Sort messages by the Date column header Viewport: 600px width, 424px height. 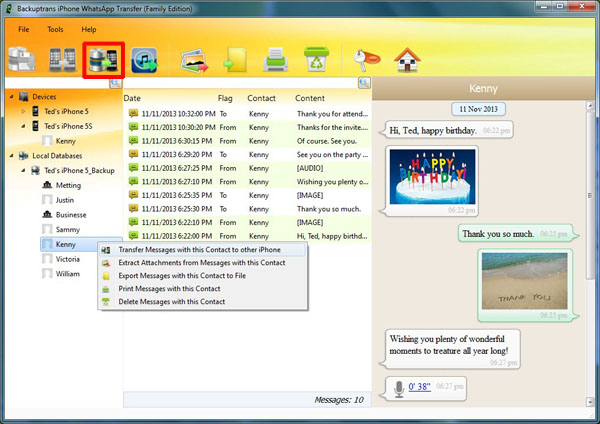coord(132,98)
